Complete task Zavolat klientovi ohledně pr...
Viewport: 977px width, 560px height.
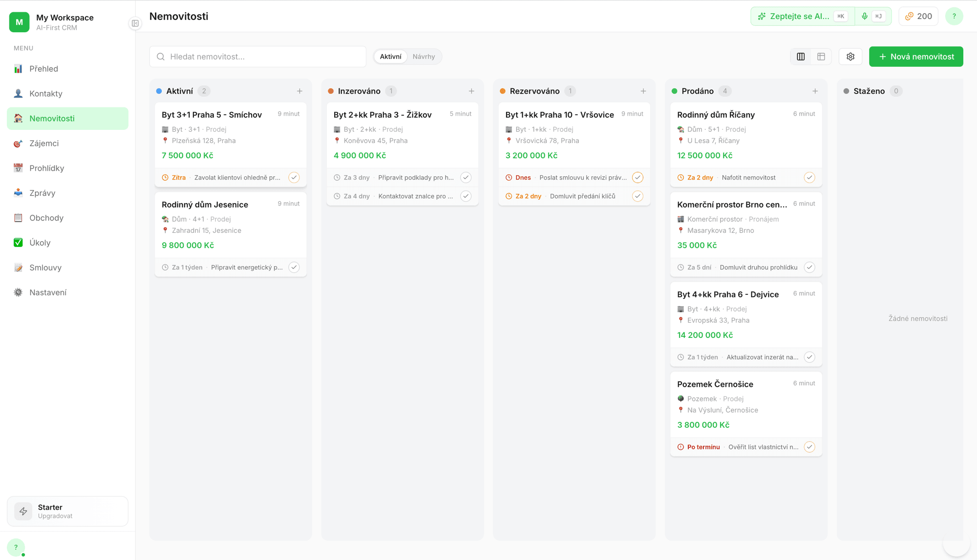294,178
